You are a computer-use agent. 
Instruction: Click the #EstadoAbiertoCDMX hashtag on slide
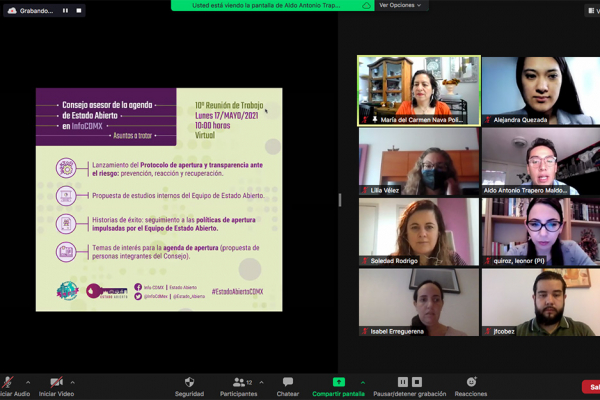pyautogui.click(x=238, y=292)
